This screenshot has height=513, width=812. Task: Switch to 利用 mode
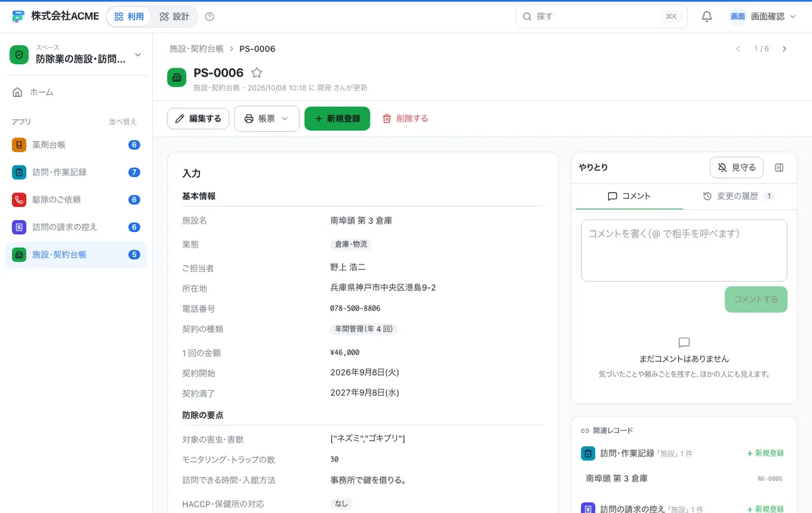129,16
